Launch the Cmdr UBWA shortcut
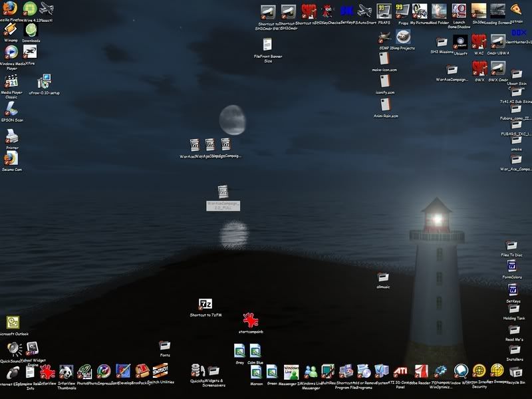 (497, 43)
